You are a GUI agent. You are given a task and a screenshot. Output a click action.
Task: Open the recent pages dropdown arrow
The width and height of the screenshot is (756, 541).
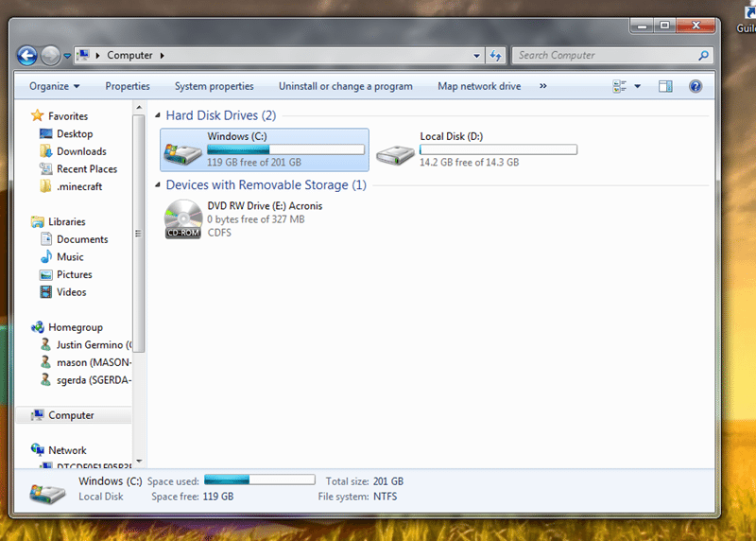click(x=67, y=56)
